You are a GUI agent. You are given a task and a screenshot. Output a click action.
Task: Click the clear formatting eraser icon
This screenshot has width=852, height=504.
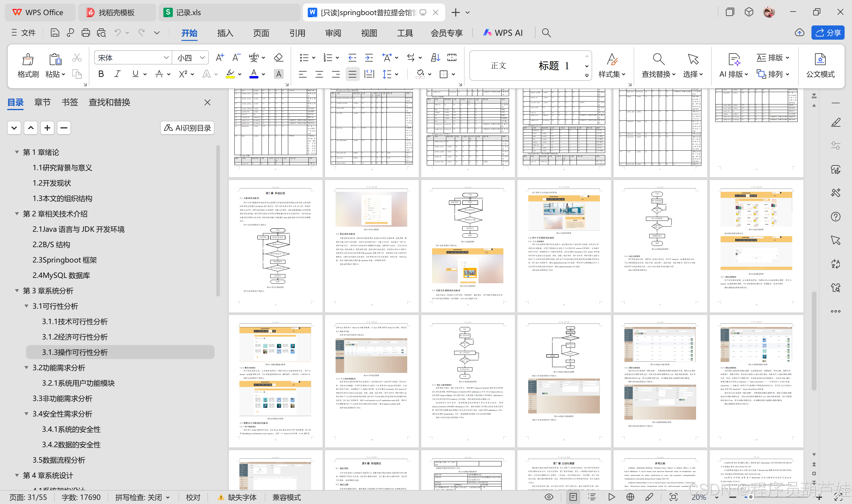[x=278, y=57]
